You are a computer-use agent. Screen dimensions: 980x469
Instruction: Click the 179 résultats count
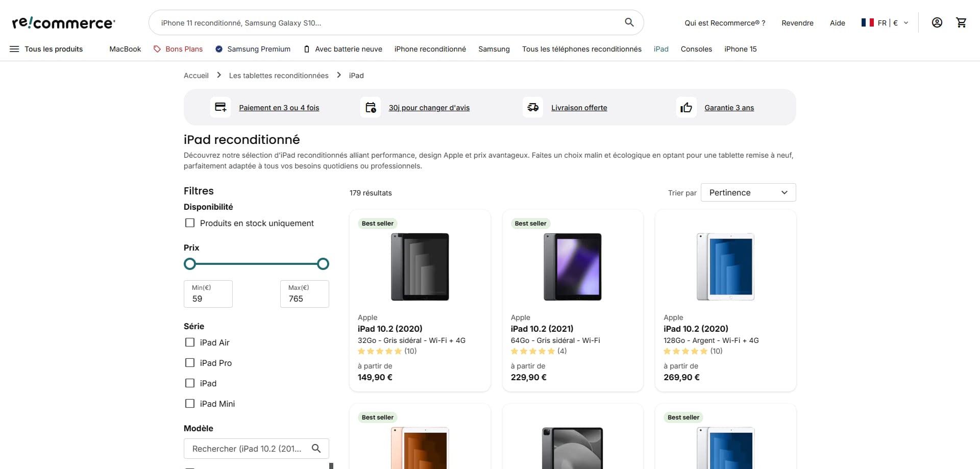tap(371, 193)
